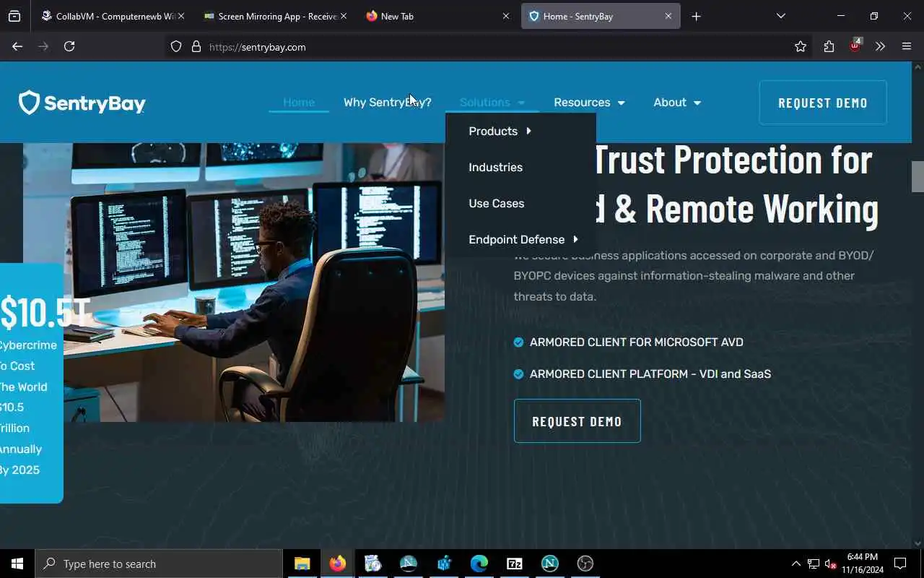Screen dimensions: 924x578
Task: Open a new browser tab
Action: (696, 16)
